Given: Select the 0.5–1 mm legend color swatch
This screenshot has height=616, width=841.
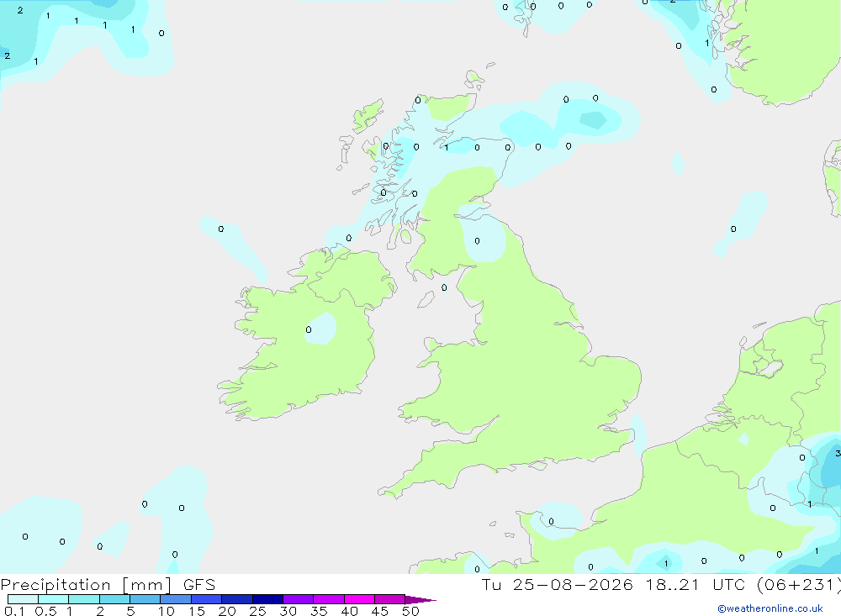Looking at the screenshot, I should (54, 599).
